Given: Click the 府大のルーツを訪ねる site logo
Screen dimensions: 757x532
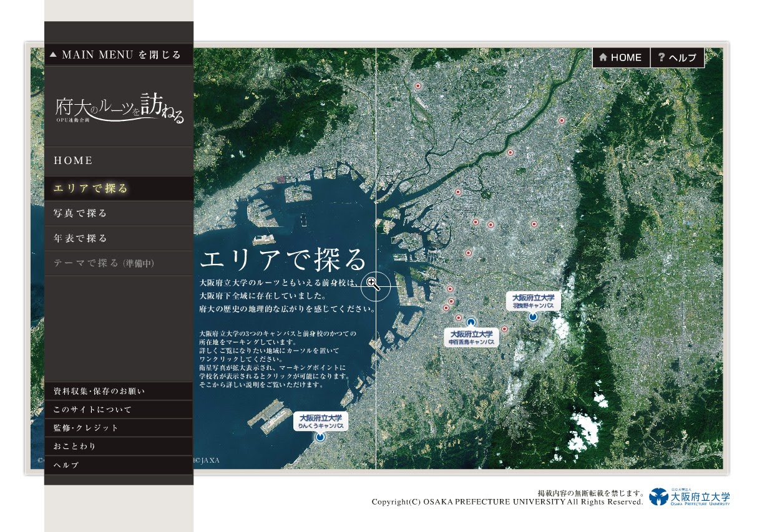Looking at the screenshot, I should pyautogui.click(x=119, y=107).
